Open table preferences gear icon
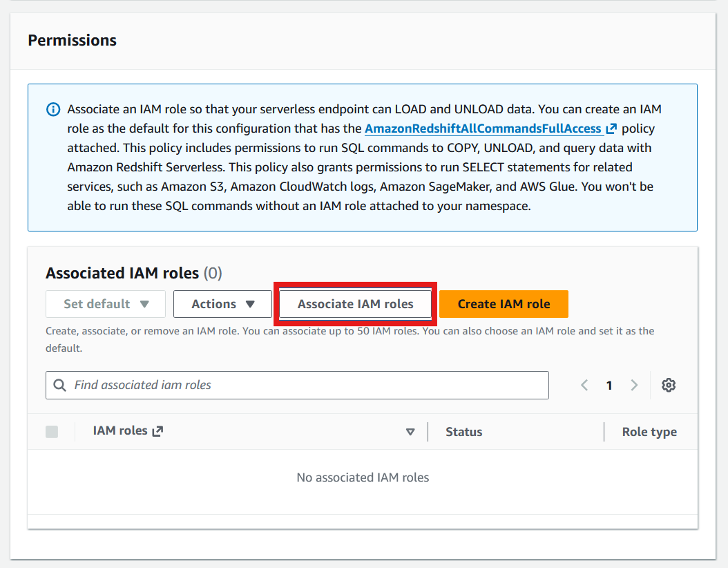728x568 pixels. 669,385
